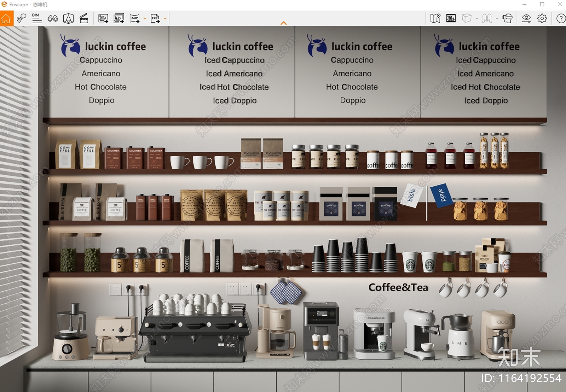The height and width of the screenshot is (392, 566).
Task: Click the orange Home button
Action: pyautogui.click(x=6, y=18)
